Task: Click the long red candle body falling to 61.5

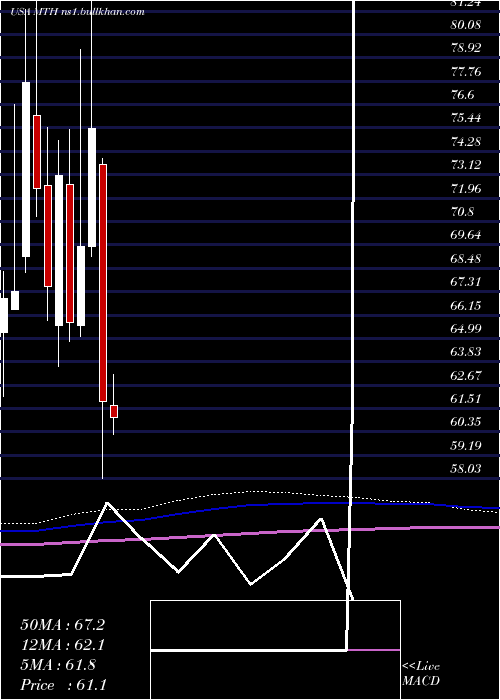Action: (103, 283)
